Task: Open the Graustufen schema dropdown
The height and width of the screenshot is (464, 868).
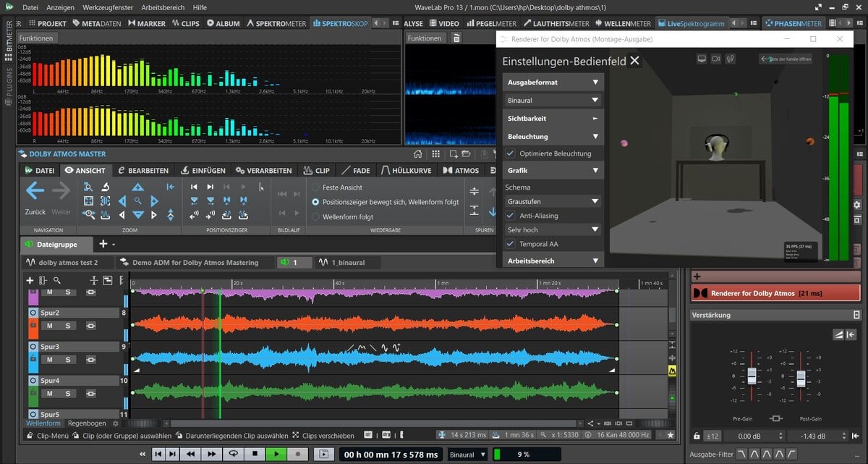Action: 553,201
